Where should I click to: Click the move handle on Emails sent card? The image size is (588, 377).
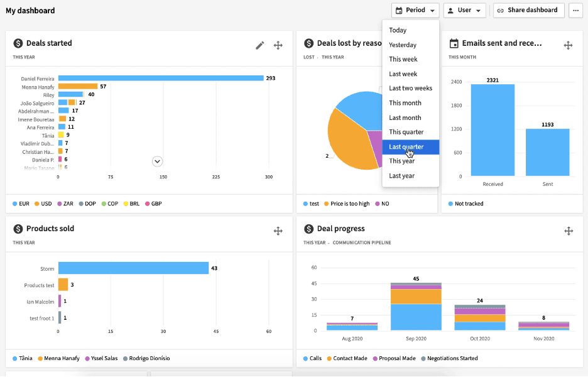click(x=568, y=45)
